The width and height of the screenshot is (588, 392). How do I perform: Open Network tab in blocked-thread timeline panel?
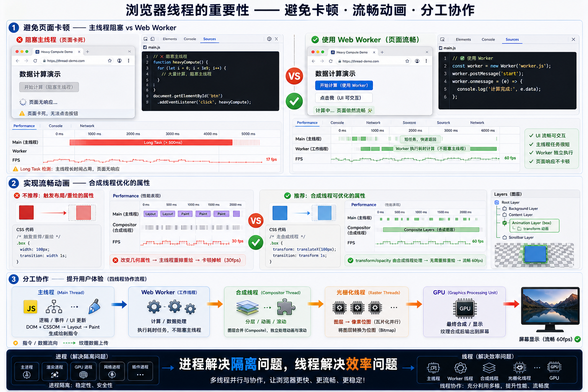click(87, 126)
